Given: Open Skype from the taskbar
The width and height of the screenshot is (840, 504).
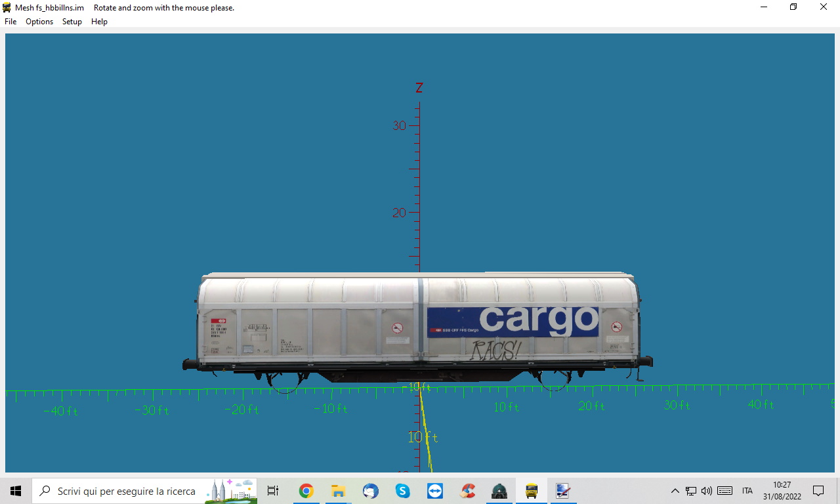Looking at the screenshot, I should click(402, 491).
